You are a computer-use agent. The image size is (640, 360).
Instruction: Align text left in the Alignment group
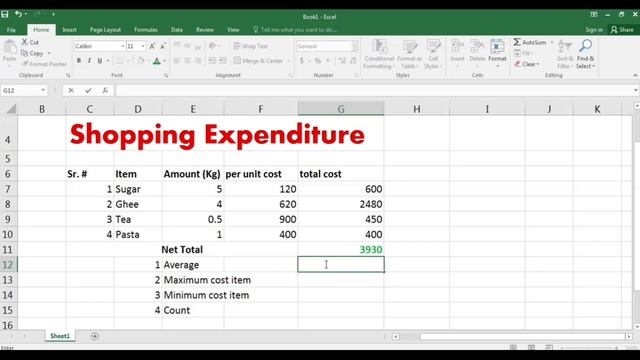pos(177,61)
